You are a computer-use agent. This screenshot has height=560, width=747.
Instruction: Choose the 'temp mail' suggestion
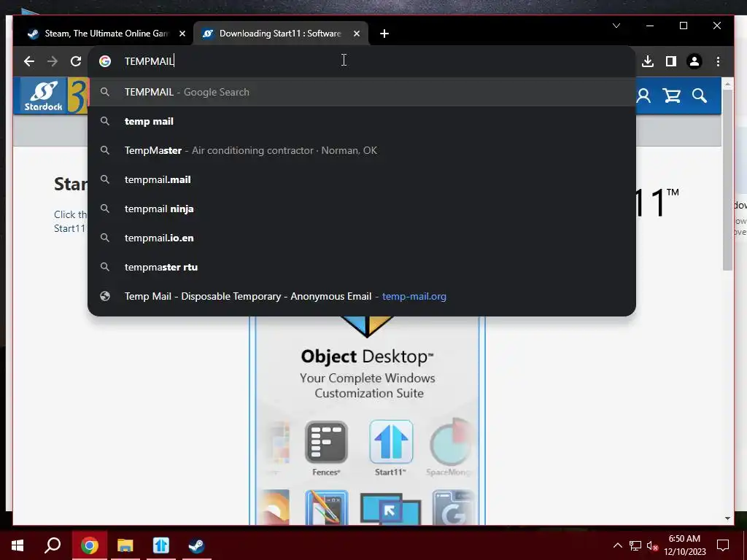coord(362,122)
